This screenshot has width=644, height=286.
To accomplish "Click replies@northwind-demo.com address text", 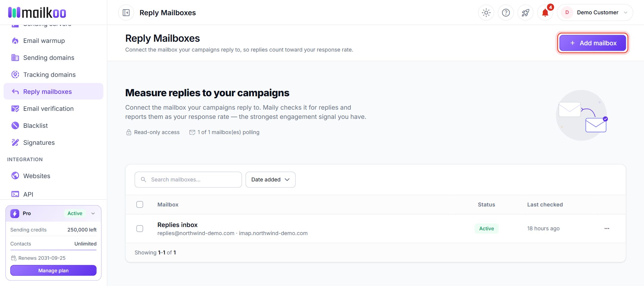I will click(196, 233).
